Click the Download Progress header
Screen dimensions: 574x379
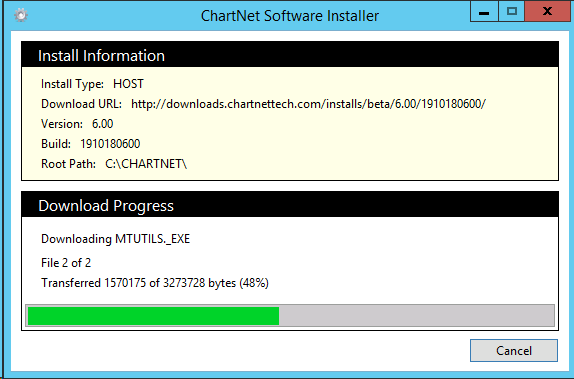(290, 205)
